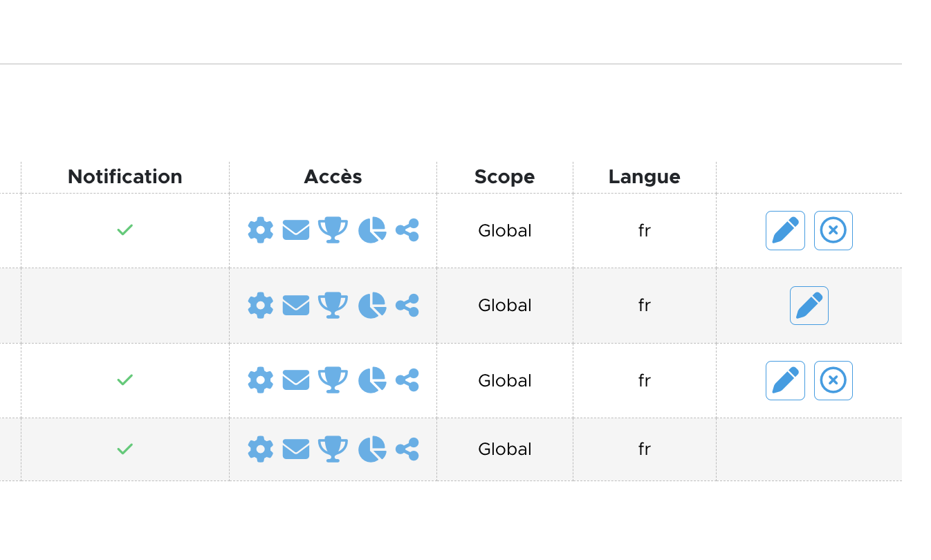Image resolution: width=931 pixels, height=560 pixels.
Task: Click the edit pencil in the second row
Action: pyautogui.click(x=809, y=306)
